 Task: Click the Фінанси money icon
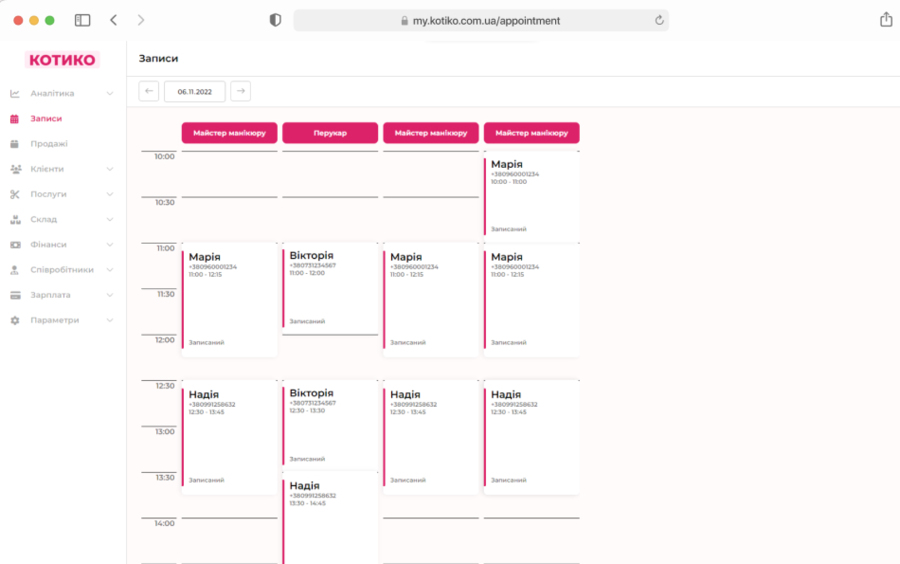click(x=15, y=245)
